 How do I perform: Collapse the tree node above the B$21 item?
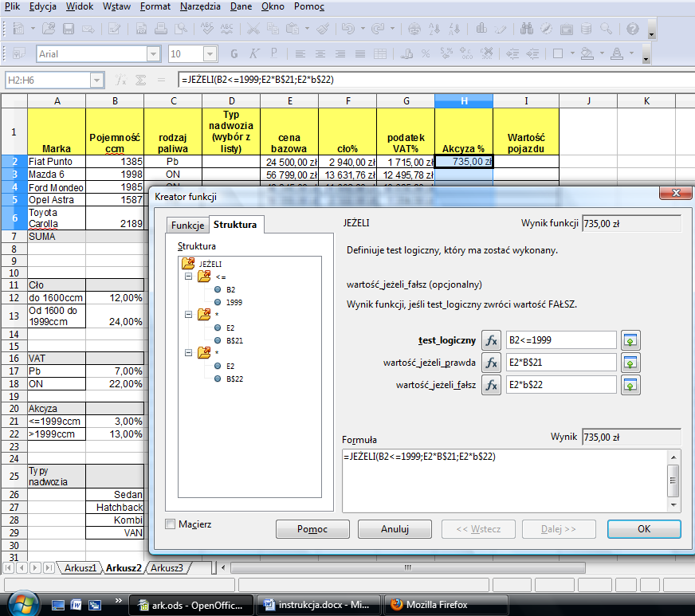[188, 315]
